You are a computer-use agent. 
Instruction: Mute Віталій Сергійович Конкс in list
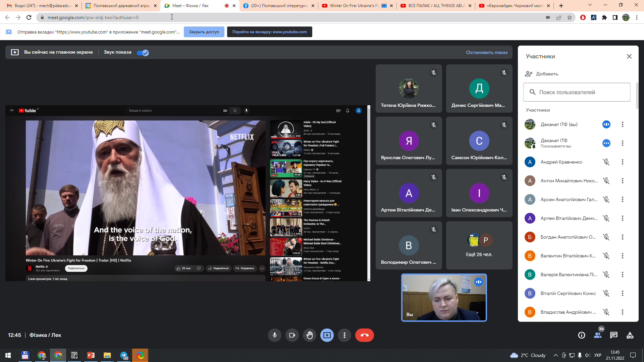click(606, 293)
